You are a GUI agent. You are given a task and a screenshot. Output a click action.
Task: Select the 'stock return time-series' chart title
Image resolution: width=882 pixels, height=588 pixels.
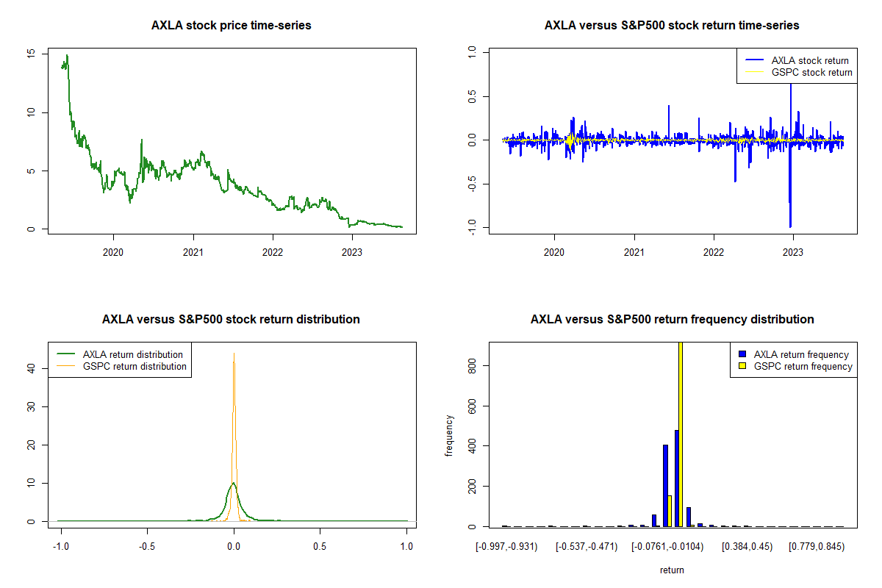coord(671,26)
